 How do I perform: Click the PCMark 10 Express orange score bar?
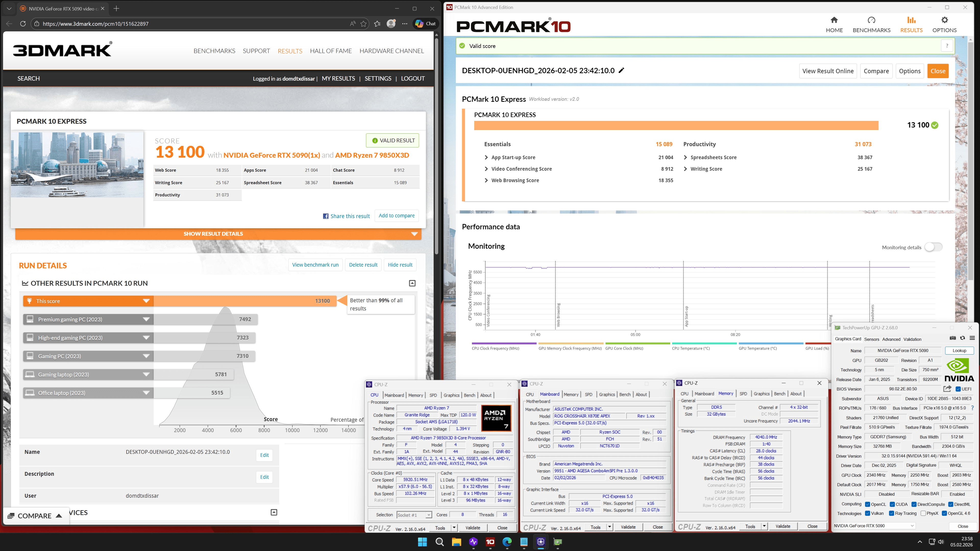(x=676, y=125)
